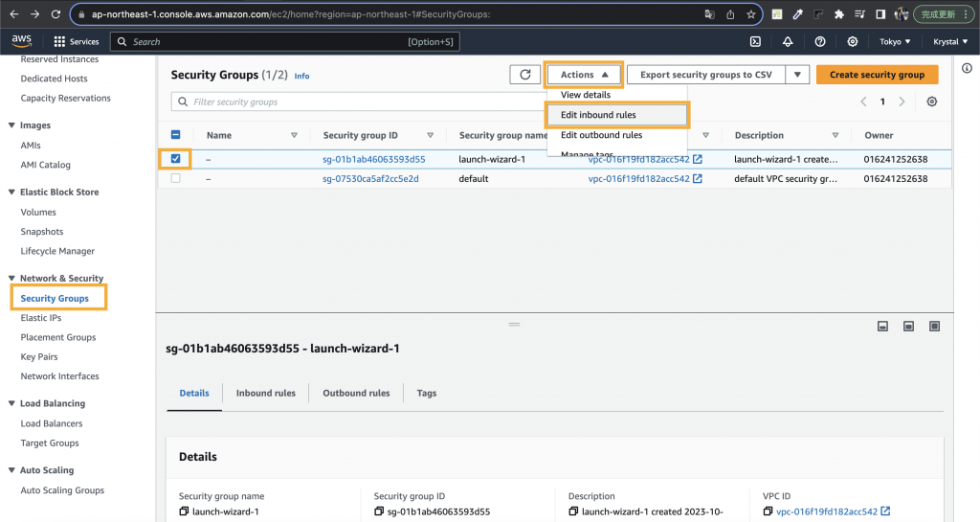Open AWS console settings gear

click(x=853, y=41)
